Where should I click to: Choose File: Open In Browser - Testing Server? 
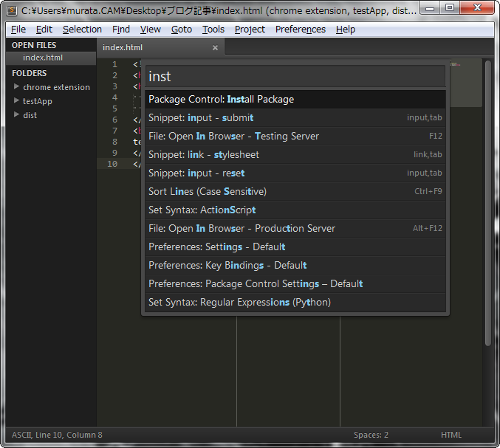(295, 136)
